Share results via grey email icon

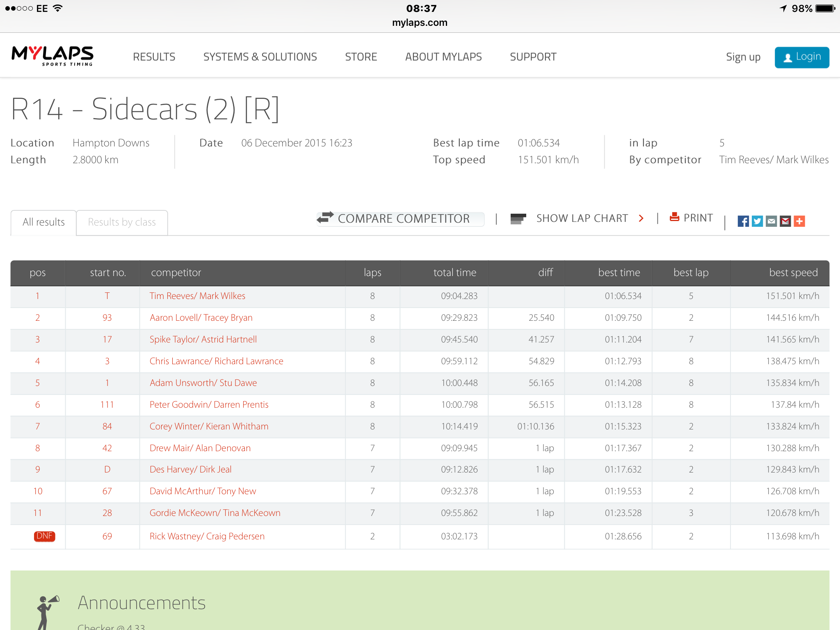tap(771, 221)
